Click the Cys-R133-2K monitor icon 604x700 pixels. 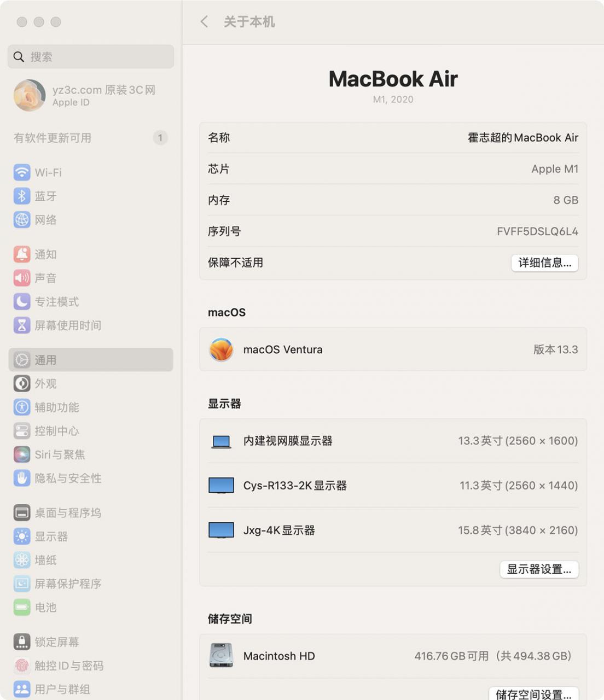coord(221,486)
